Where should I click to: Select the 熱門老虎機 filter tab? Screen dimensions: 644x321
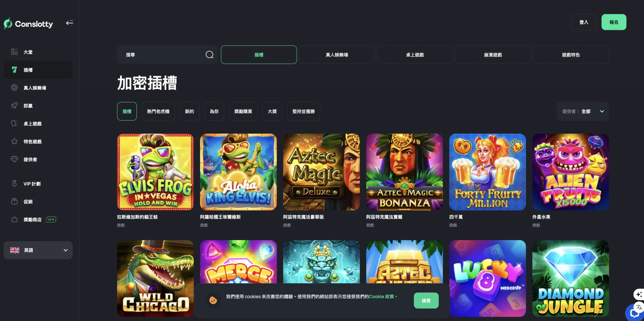point(158,111)
